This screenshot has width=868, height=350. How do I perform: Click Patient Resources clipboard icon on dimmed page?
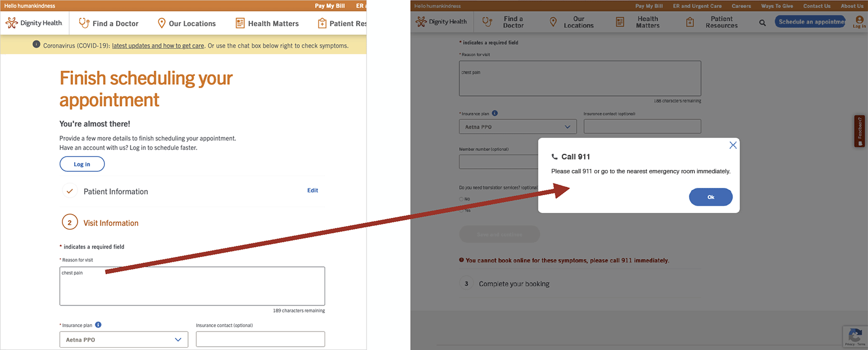point(690,22)
